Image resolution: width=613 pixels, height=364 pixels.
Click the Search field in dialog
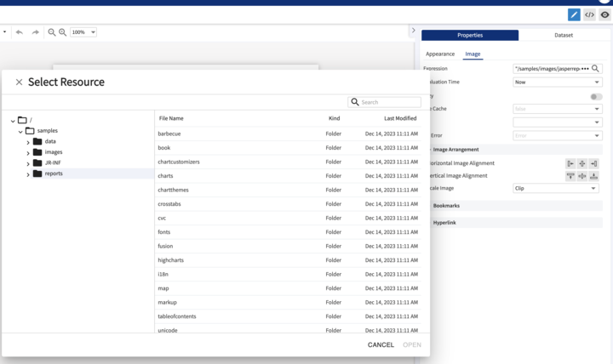pyautogui.click(x=384, y=102)
